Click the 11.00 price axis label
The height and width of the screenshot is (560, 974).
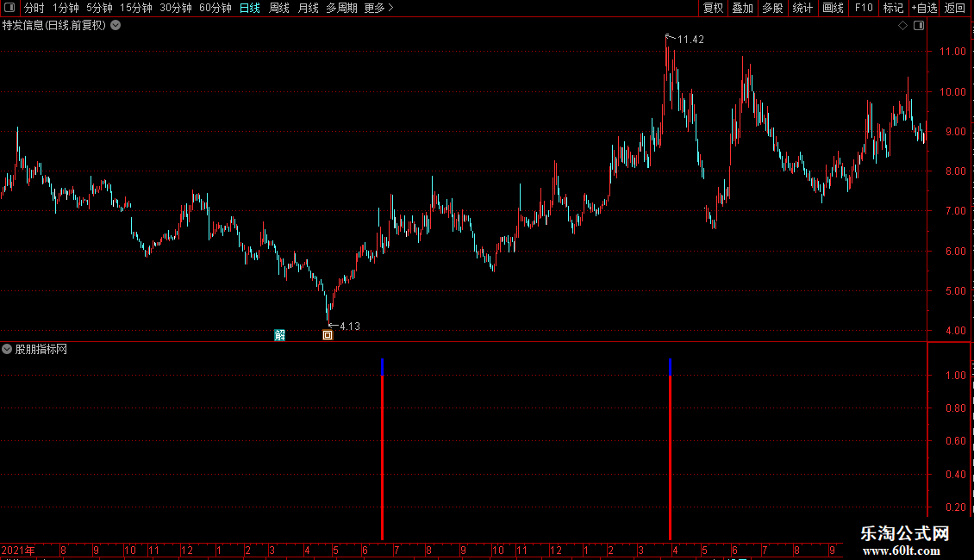952,52
